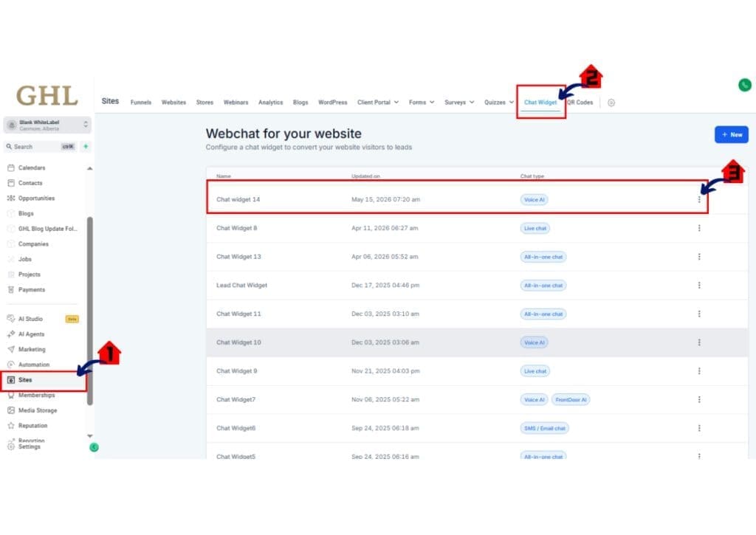
Task: Open options menu for Lead Chat Widget
Action: tap(699, 286)
